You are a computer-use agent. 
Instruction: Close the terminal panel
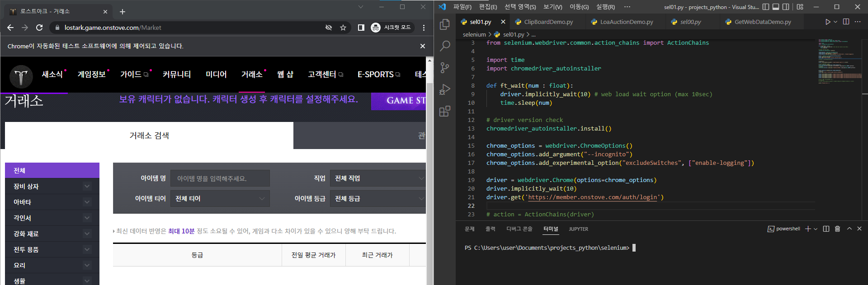(x=859, y=229)
